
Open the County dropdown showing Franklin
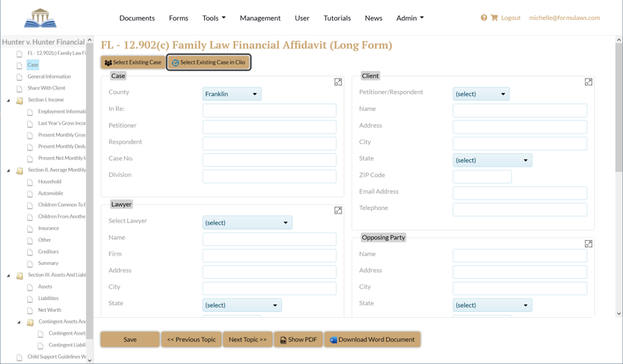pyautogui.click(x=231, y=94)
